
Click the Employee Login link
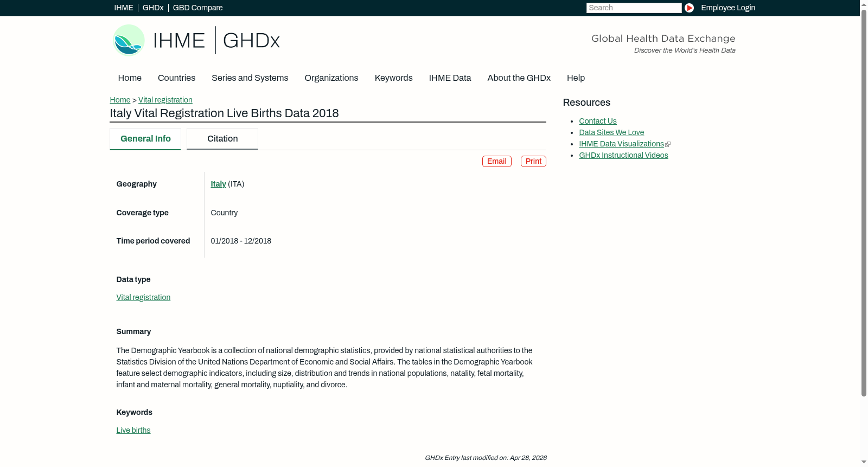click(x=728, y=8)
